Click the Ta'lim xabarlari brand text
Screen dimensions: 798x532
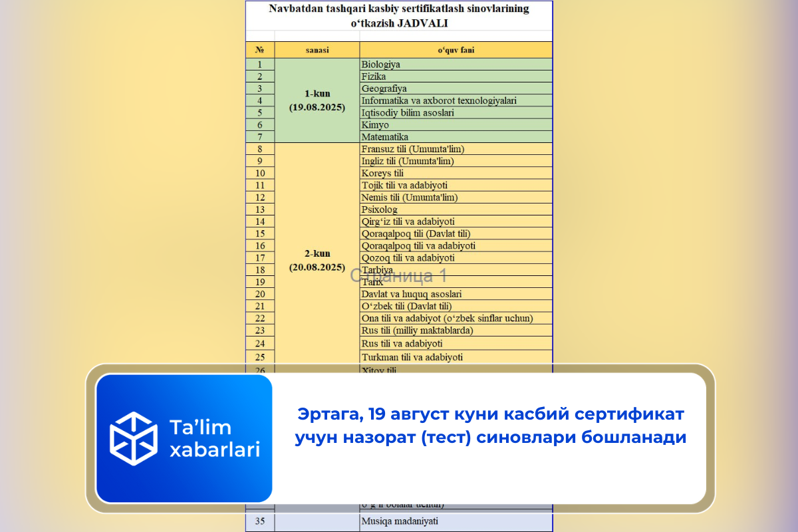pos(214,438)
